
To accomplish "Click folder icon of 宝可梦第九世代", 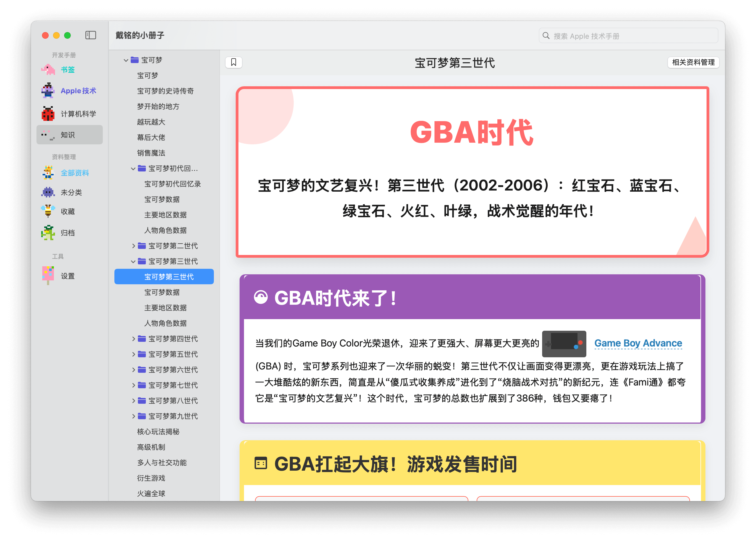I will (x=142, y=416).
